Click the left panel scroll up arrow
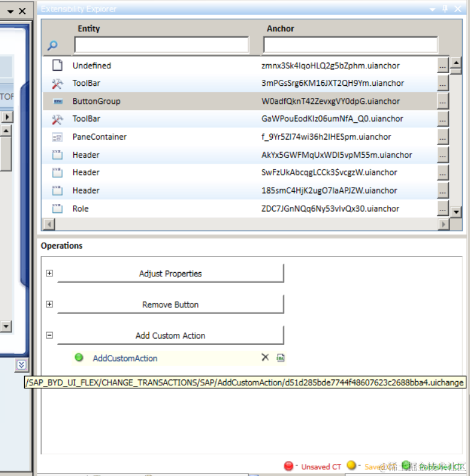Image resolution: width=470 pixels, height=476 pixels. coord(6,130)
